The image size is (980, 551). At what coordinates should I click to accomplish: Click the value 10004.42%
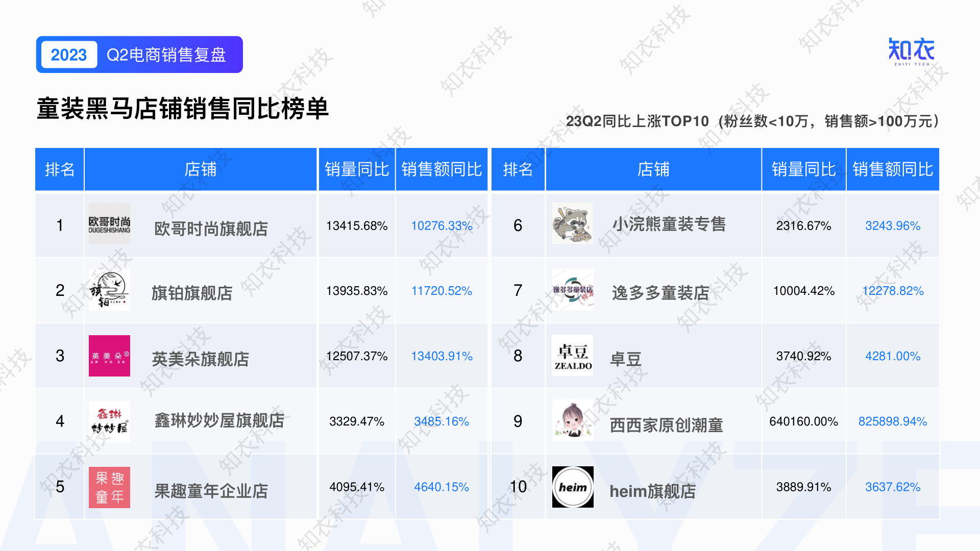(803, 291)
